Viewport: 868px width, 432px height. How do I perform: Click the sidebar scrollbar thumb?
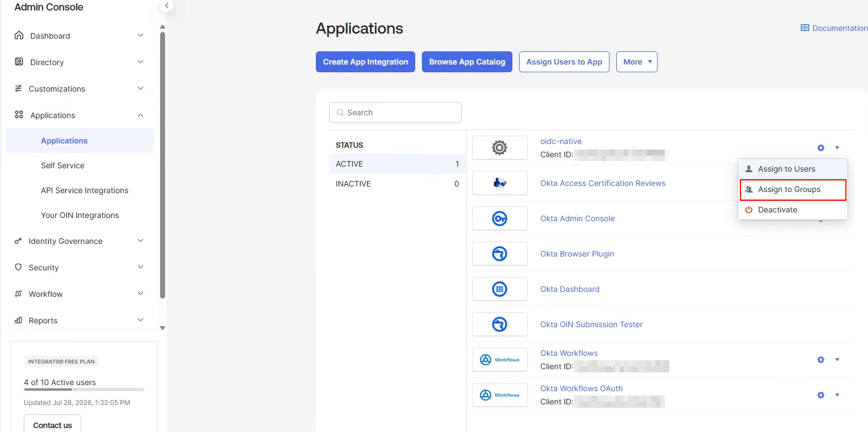click(162, 166)
